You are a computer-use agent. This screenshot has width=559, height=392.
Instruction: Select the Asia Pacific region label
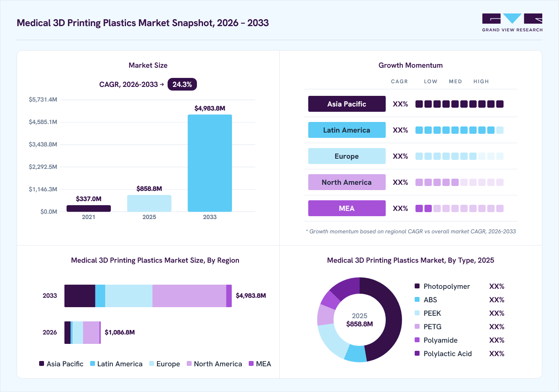click(347, 104)
